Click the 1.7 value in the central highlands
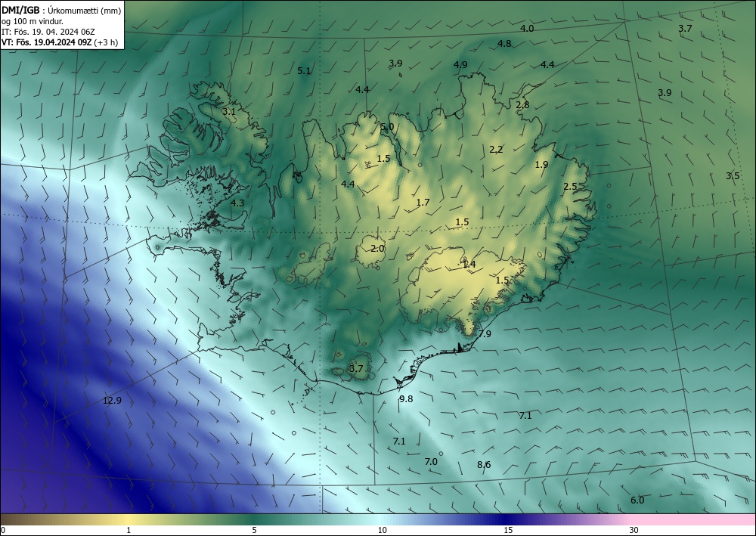 (423, 203)
